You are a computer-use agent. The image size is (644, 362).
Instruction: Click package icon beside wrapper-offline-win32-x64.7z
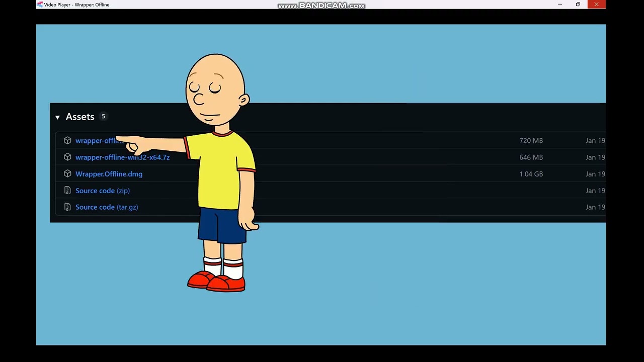click(67, 157)
